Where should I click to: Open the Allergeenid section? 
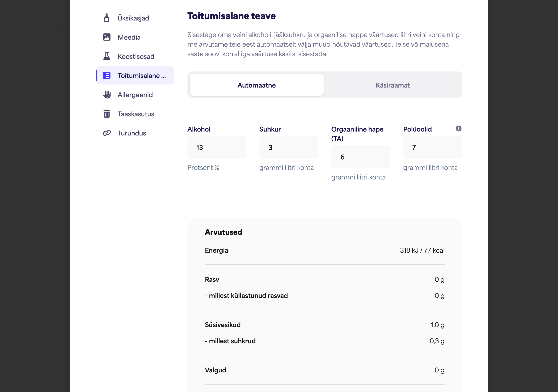(x=135, y=95)
